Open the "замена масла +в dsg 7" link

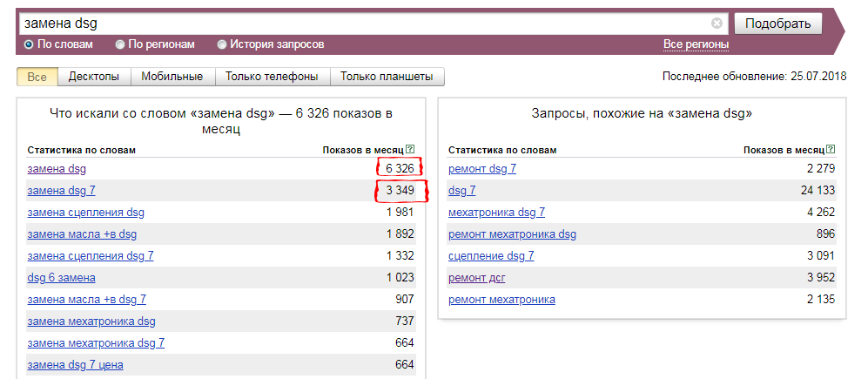[x=87, y=300]
